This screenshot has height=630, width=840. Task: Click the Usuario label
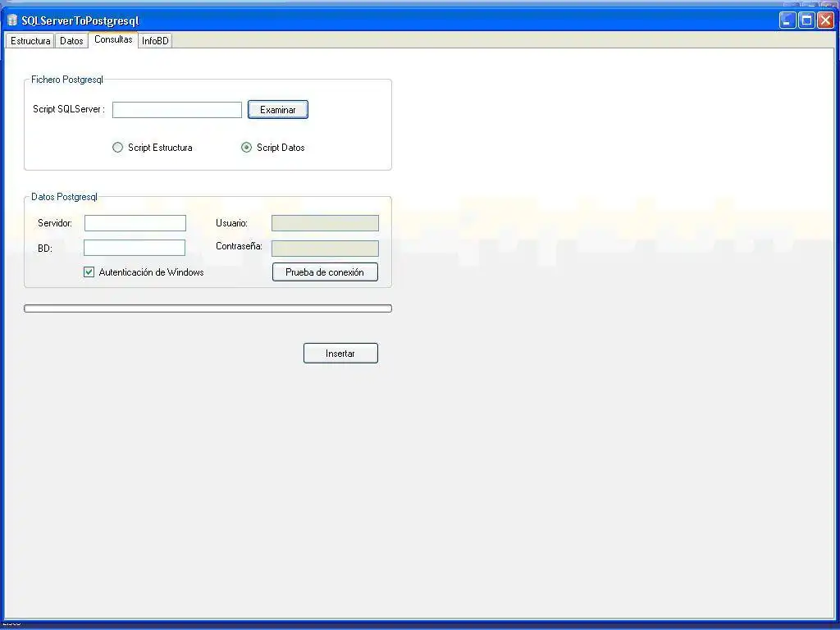(231, 223)
